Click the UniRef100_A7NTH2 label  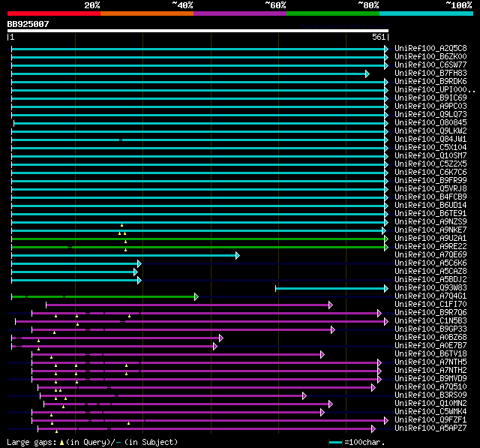(430, 371)
